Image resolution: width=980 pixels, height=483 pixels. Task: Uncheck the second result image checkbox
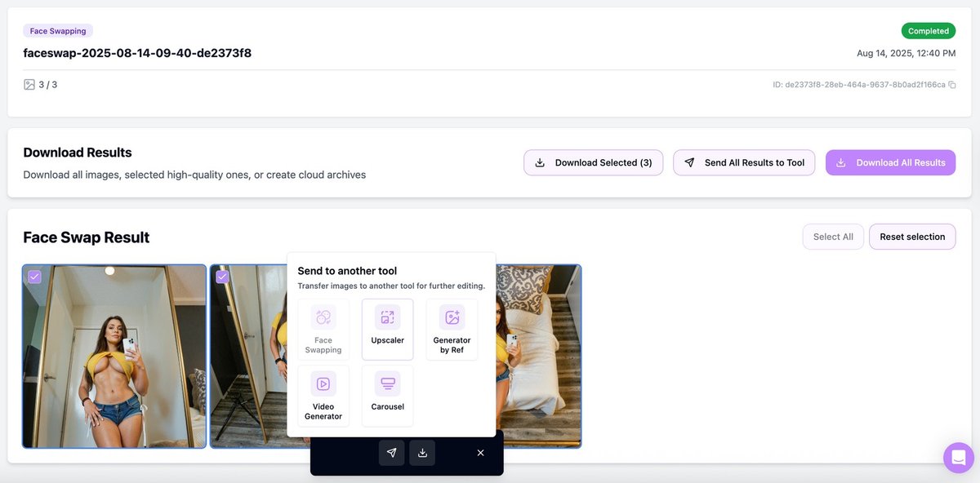tap(222, 277)
